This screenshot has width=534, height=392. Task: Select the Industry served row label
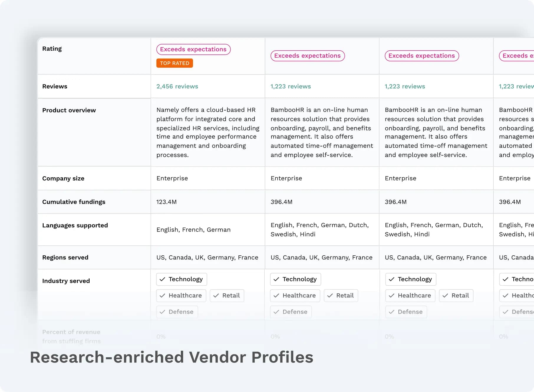coord(66,281)
